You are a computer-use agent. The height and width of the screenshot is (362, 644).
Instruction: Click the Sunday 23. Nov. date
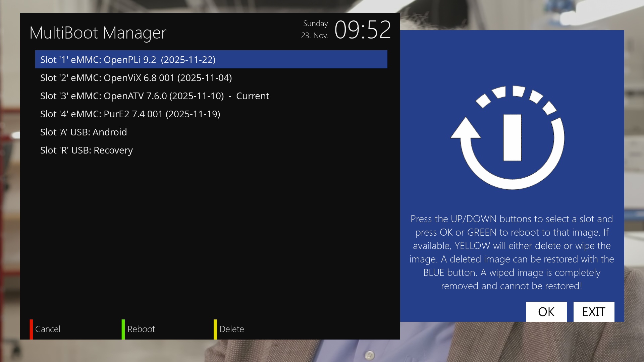(315, 29)
